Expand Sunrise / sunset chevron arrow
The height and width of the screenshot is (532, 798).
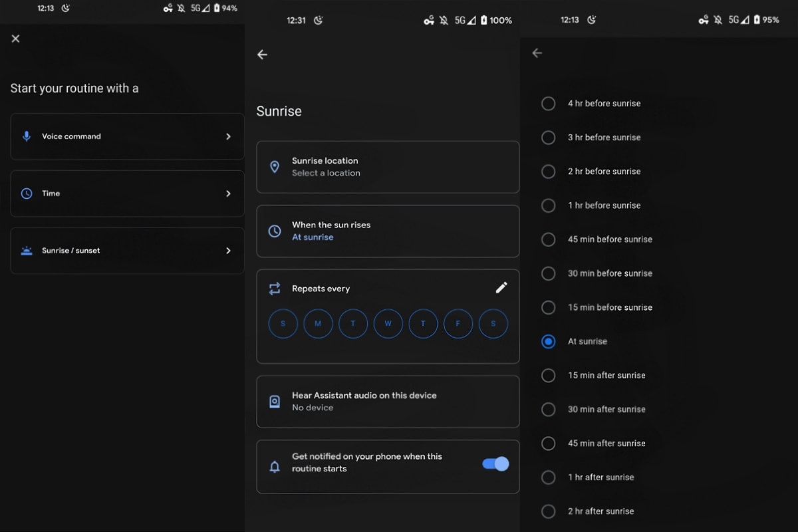click(228, 251)
